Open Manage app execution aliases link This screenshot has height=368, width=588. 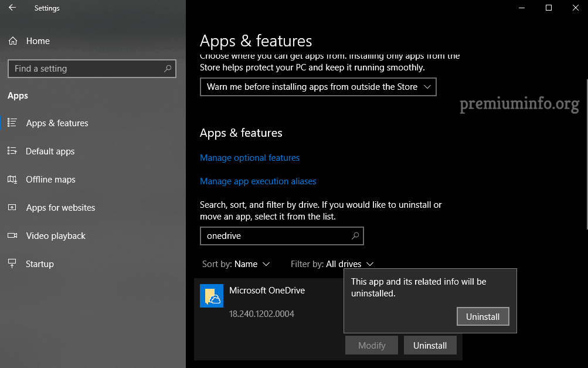258,181
